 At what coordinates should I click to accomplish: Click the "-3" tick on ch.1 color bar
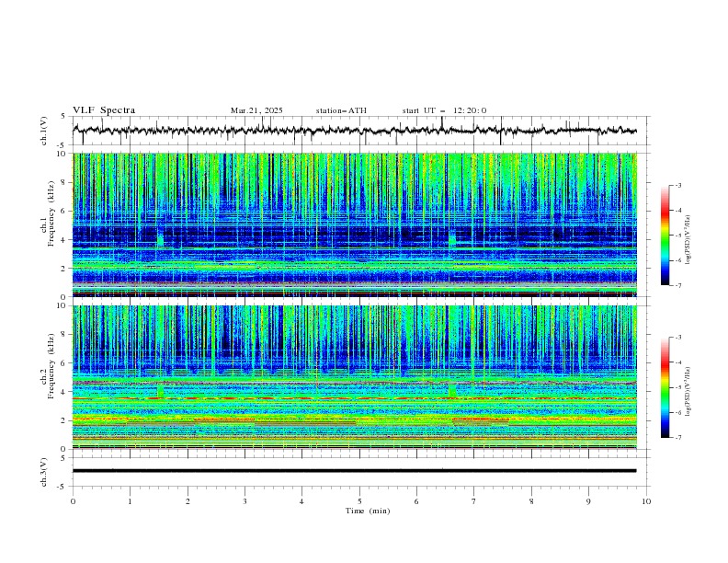(677, 185)
